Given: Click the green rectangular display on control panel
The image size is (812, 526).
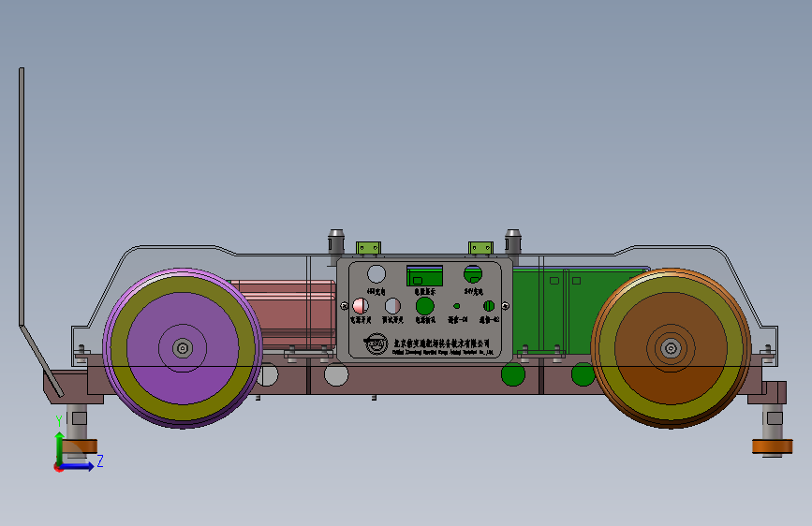Looking at the screenshot, I should tap(424, 275).
